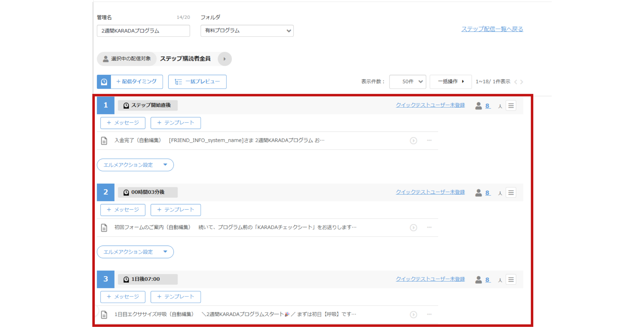
Task: Open クイックテストユーザー未登録 link in step 2
Action: click(430, 192)
